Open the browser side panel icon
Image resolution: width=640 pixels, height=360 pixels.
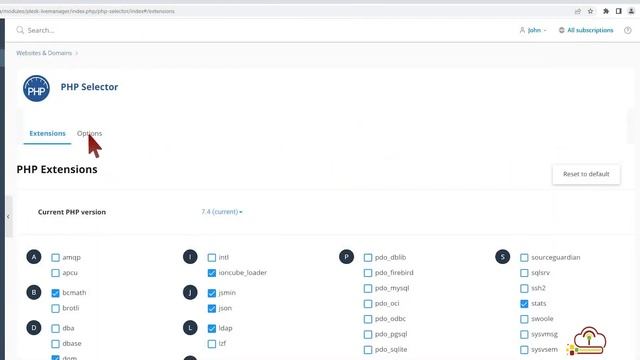(619, 11)
